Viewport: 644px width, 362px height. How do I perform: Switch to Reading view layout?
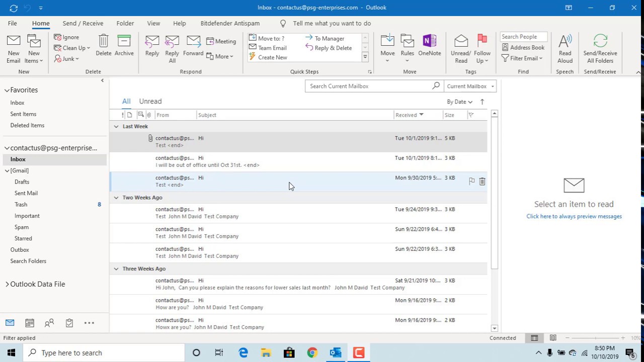[553, 338]
